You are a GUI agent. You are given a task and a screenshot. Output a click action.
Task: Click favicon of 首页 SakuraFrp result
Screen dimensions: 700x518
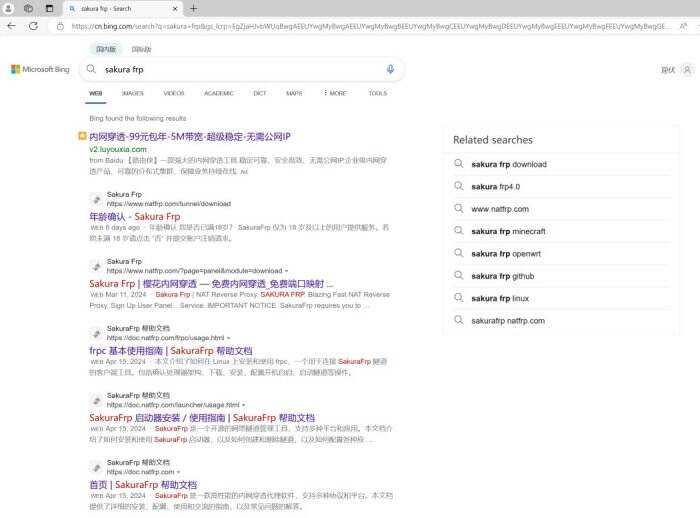[96, 467]
